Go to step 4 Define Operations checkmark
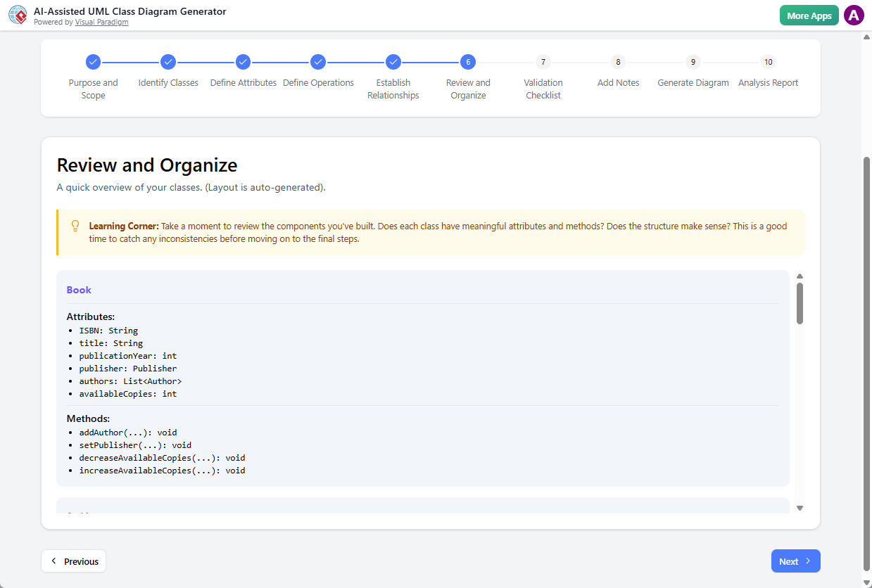Image resolution: width=872 pixels, height=588 pixels. click(318, 62)
